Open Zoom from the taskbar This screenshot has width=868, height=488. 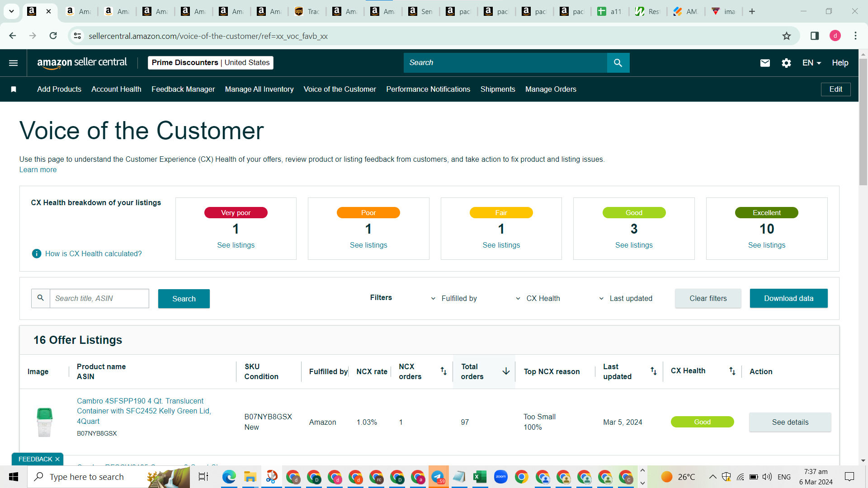coord(501,477)
